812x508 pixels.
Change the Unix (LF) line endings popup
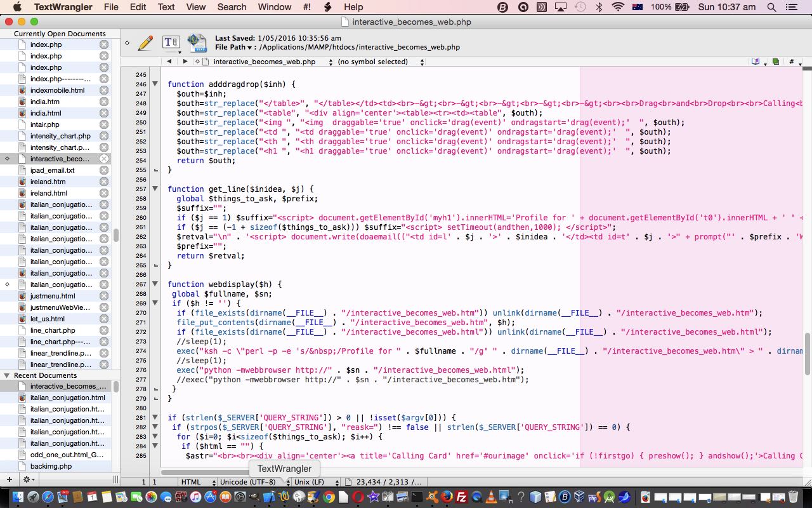click(315, 482)
